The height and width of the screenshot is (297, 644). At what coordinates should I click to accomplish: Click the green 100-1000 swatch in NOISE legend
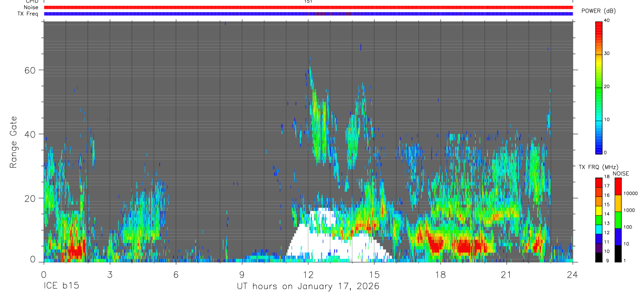618,220
